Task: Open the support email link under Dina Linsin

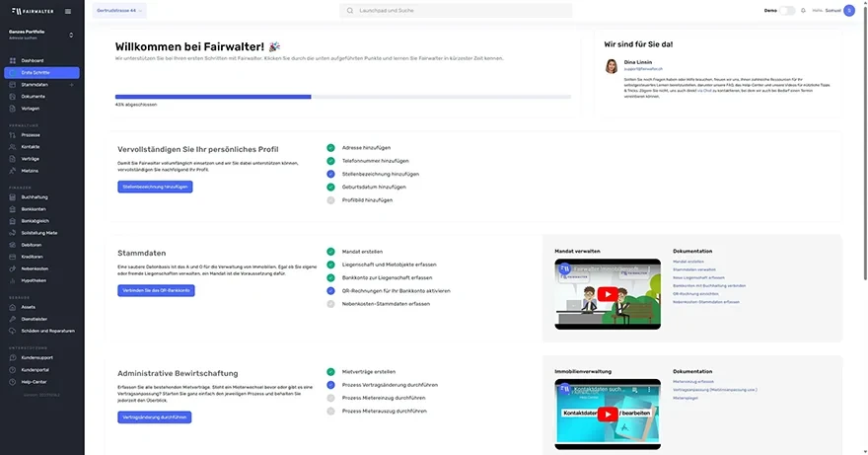Action: coord(643,69)
